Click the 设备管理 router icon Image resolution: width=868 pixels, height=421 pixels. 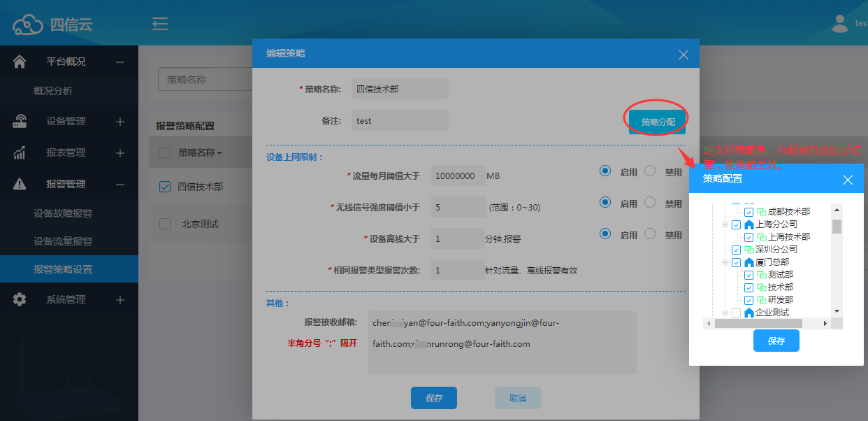pyautogui.click(x=20, y=121)
